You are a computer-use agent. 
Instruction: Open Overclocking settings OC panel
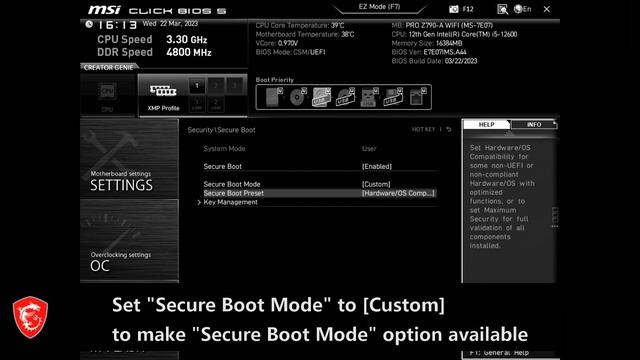(x=129, y=240)
